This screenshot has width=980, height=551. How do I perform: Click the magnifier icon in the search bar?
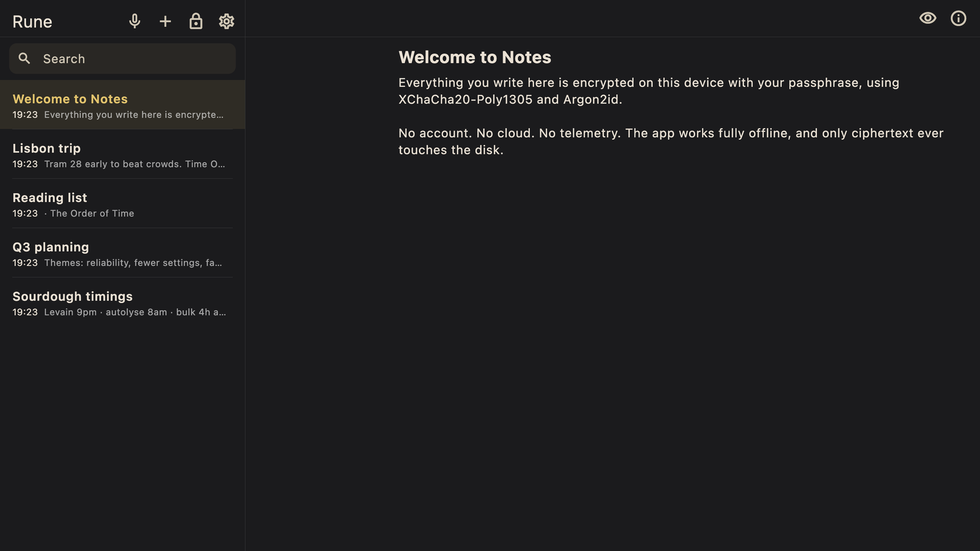(24, 58)
